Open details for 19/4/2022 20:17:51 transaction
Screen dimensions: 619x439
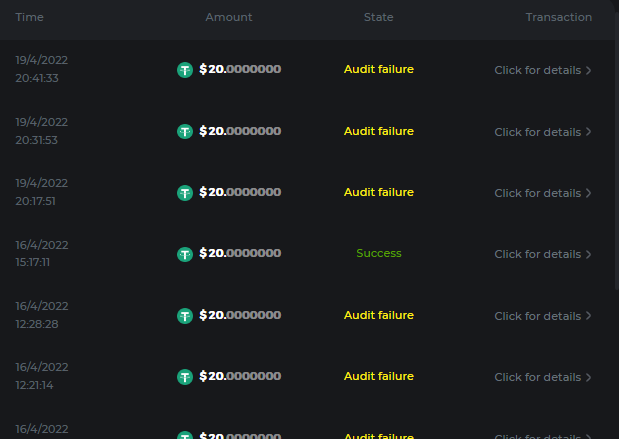pyautogui.click(x=537, y=193)
